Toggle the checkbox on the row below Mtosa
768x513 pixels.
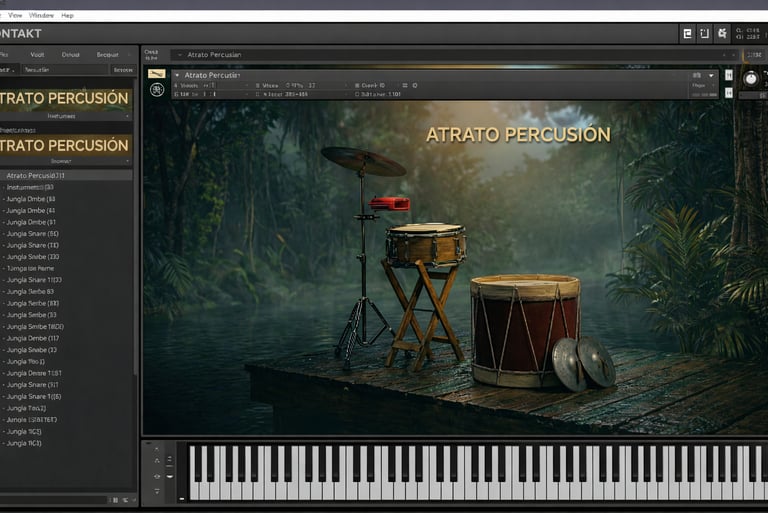coord(258,94)
